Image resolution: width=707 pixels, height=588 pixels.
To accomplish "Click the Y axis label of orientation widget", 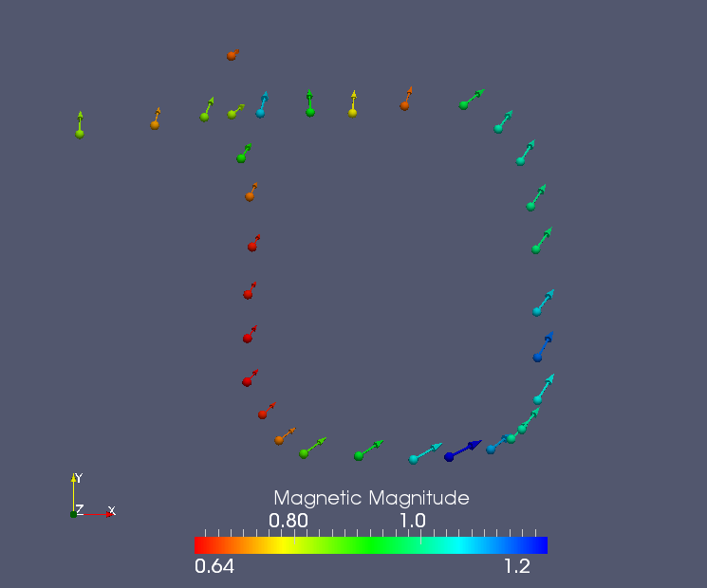I will pos(79,478).
